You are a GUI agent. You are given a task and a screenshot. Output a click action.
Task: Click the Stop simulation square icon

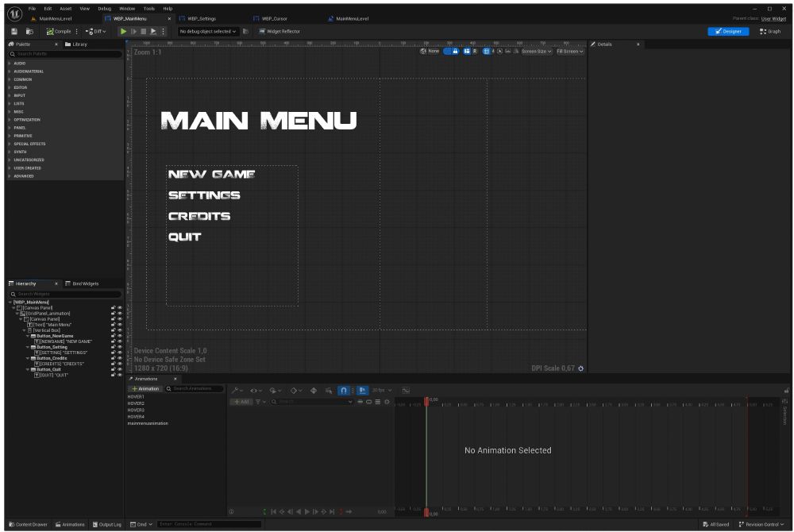pos(143,32)
